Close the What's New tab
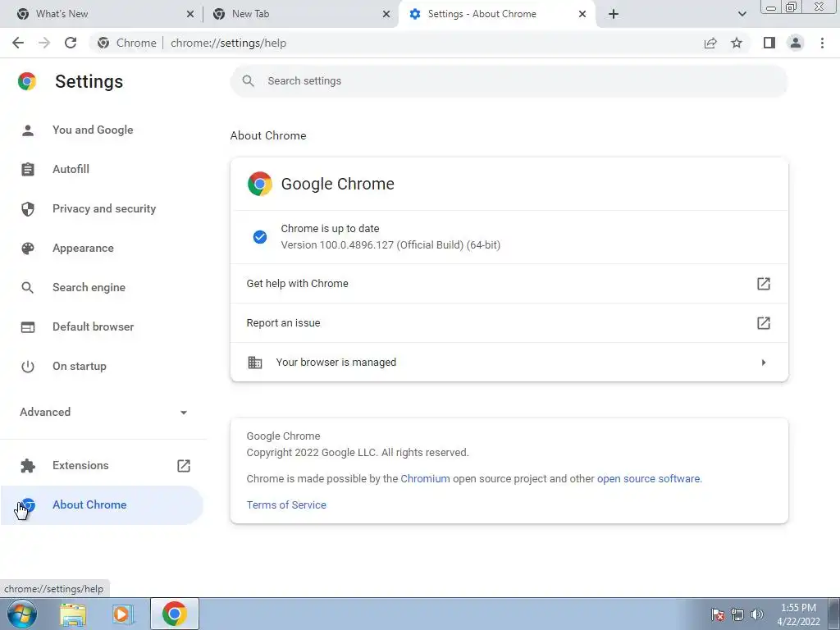The height and width of the screenshot is (630, 840). [x=190, y=14]
